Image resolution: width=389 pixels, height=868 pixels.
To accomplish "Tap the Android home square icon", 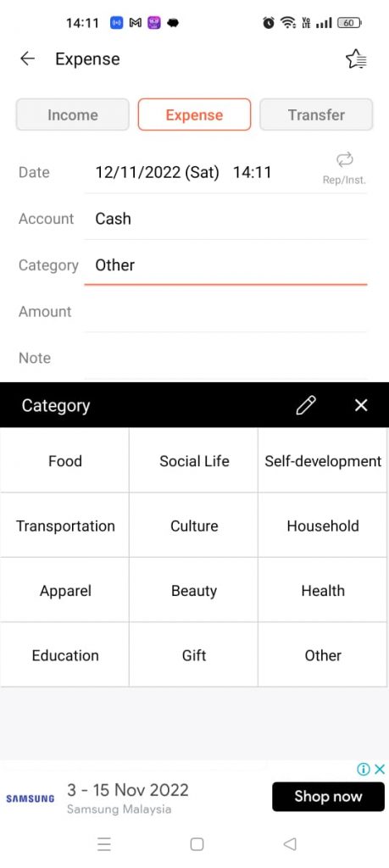I will click(197, 843).
